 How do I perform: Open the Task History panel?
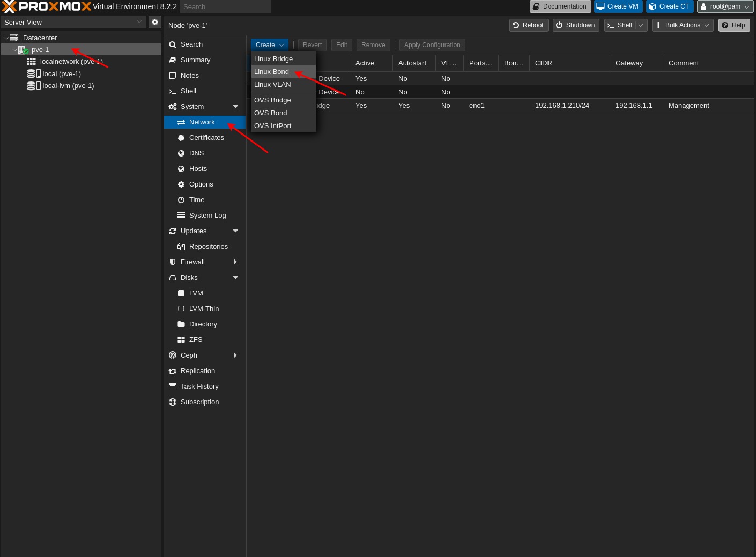click(199, 387)
